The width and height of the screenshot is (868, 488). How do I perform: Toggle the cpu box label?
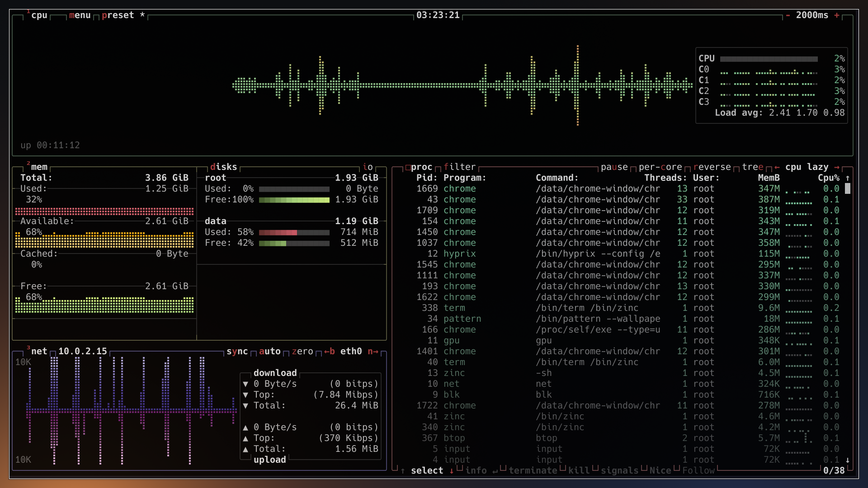[37, 15]
